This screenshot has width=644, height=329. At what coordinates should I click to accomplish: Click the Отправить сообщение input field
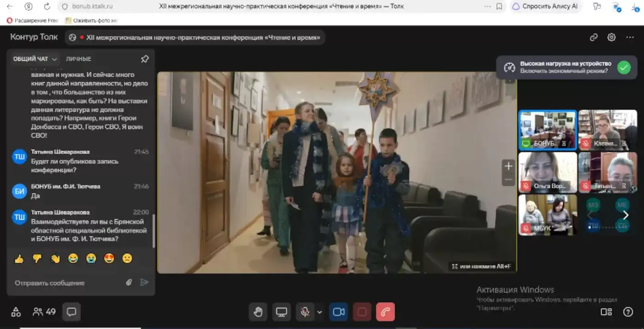click(x=68, y=283)
